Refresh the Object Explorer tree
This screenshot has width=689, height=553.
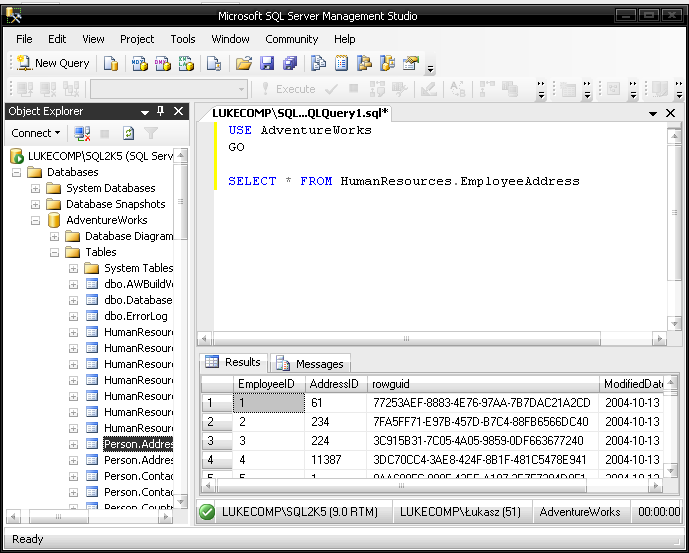point(128,133)
